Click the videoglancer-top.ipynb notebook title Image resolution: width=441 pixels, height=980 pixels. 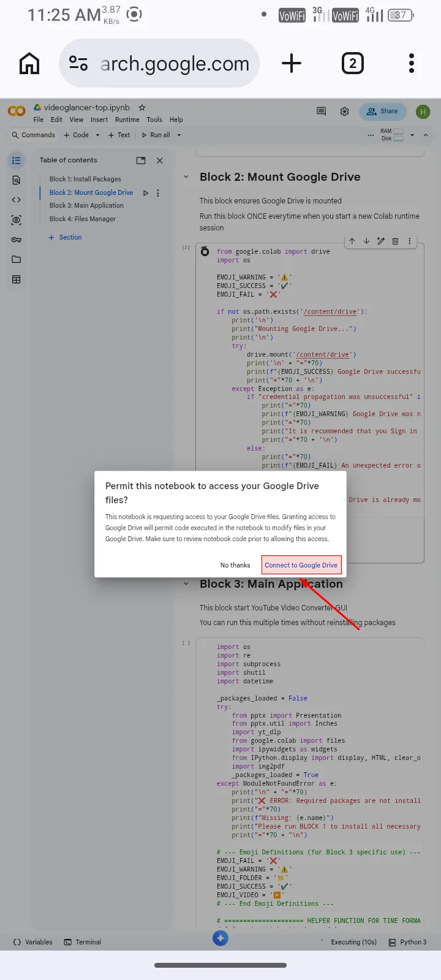(86, 107)
